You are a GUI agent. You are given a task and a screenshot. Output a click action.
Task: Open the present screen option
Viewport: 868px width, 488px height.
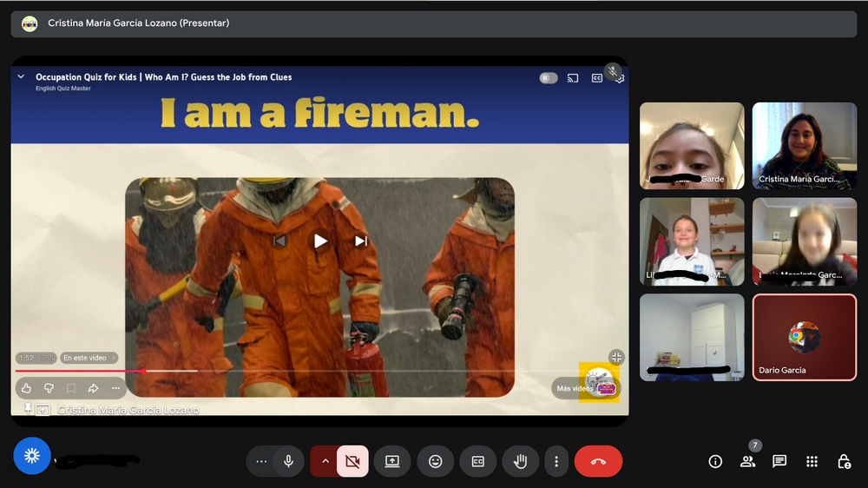[x=392, y=462]
